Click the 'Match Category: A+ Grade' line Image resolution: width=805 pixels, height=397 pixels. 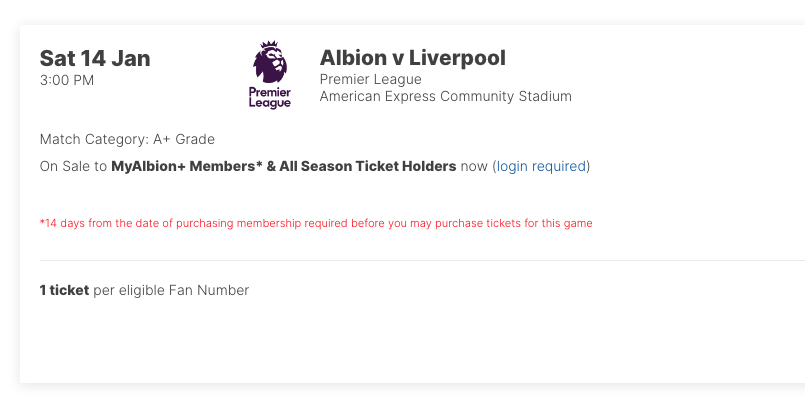pos(127,139)
